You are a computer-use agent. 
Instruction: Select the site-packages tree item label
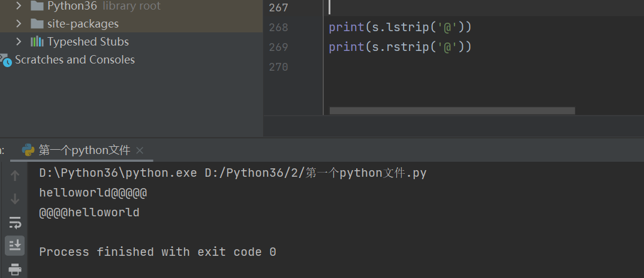tap(83, 24)
